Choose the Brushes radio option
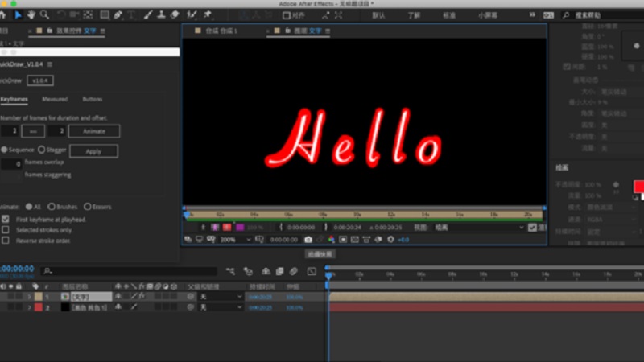Viewport: 644px width, 362px height. click(52, 206)
